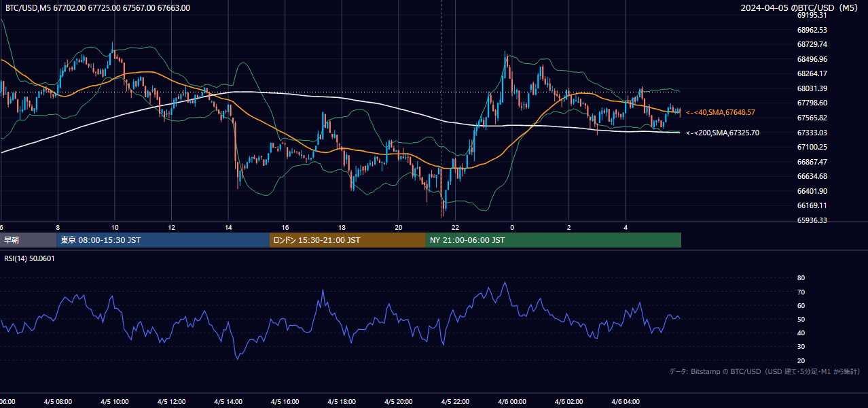Select the 早朝 session bar

[29, 240]
